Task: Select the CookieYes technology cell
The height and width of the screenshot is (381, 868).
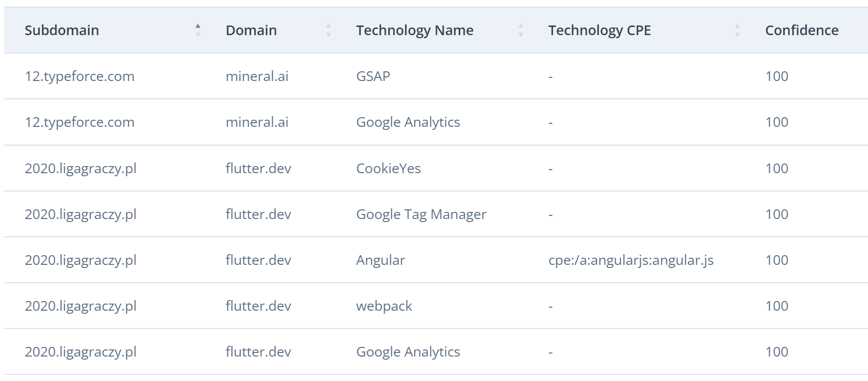Action: [x=388, y=169]
